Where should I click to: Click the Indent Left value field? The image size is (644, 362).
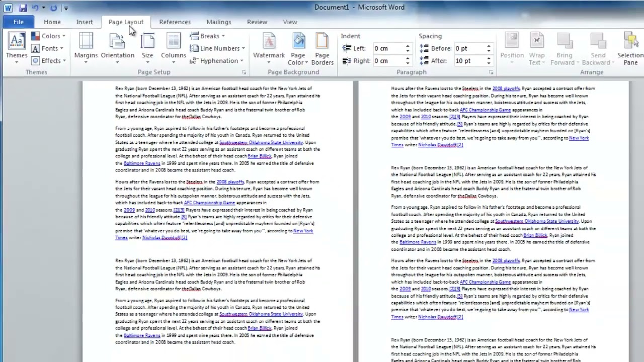click(388, 48)
